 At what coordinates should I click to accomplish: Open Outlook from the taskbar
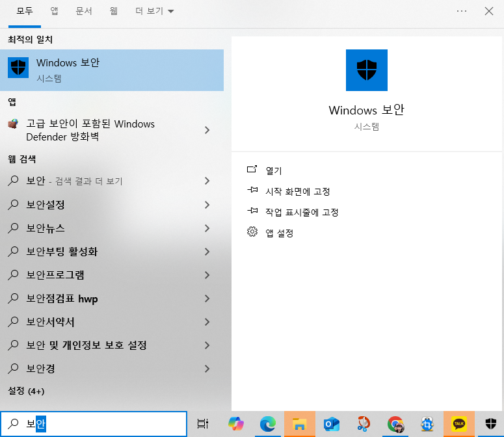tap(332, 424)
